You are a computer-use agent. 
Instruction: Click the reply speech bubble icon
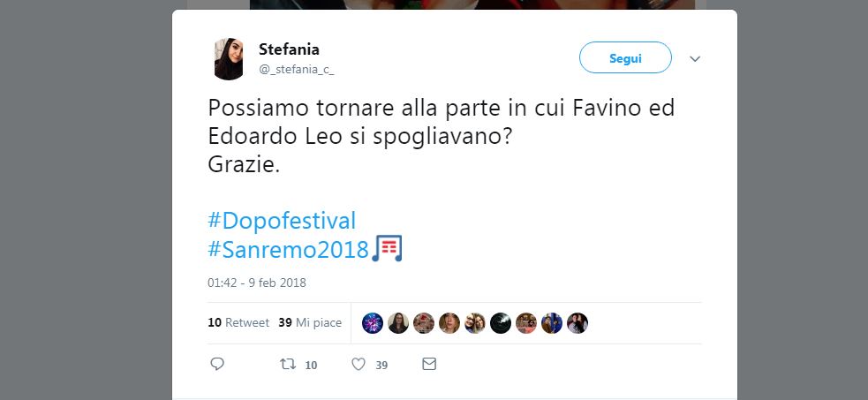217,364
